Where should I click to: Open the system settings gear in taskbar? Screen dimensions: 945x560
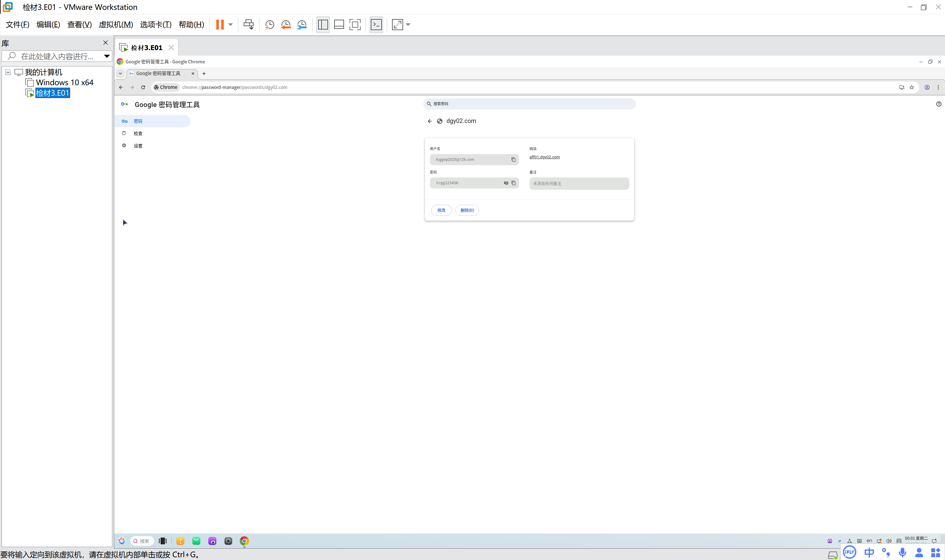(x=228, y=541)
